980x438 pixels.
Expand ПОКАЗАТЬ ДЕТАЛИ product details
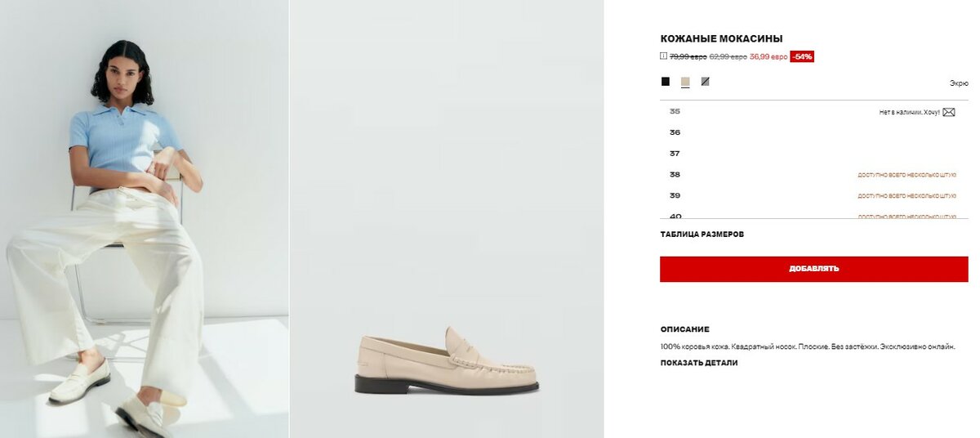click(699, 363)
